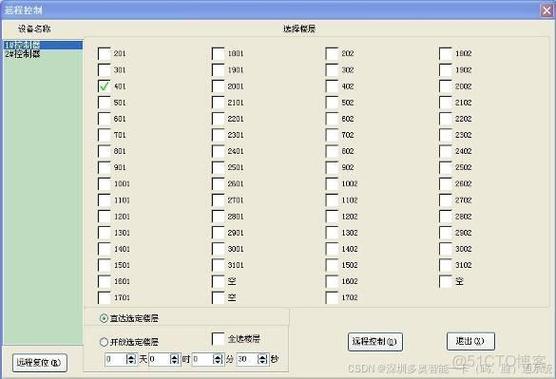Enable the 402 floor checkbox

point(332,87)
